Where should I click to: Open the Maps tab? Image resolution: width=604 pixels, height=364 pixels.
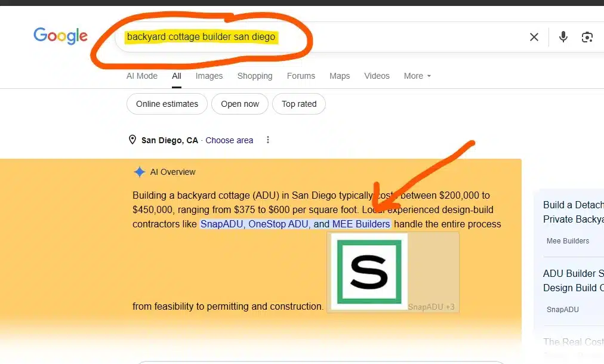(x=340, y=76)
